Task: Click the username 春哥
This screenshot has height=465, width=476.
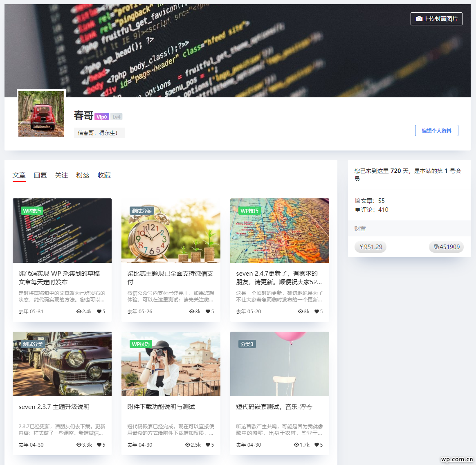Action: 83,115
